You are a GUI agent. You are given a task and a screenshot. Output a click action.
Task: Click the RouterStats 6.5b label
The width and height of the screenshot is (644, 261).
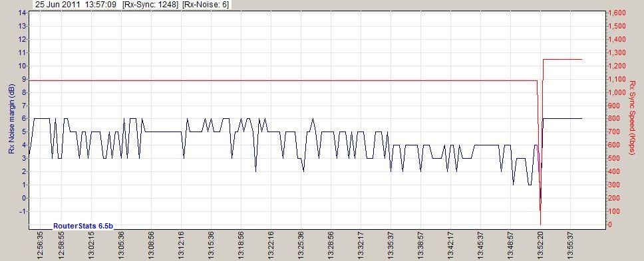83,226
